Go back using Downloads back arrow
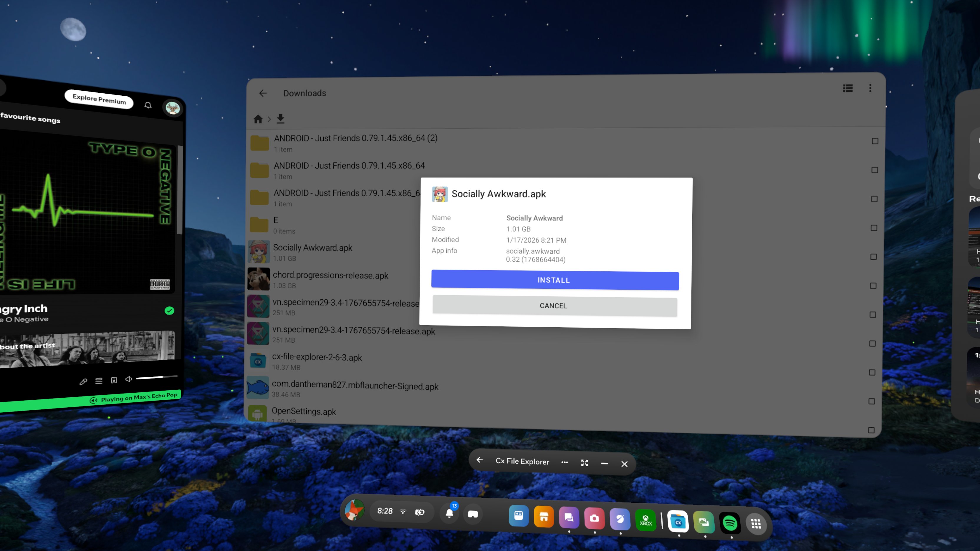This screenshot has width=980, height=551. [263, 93]
